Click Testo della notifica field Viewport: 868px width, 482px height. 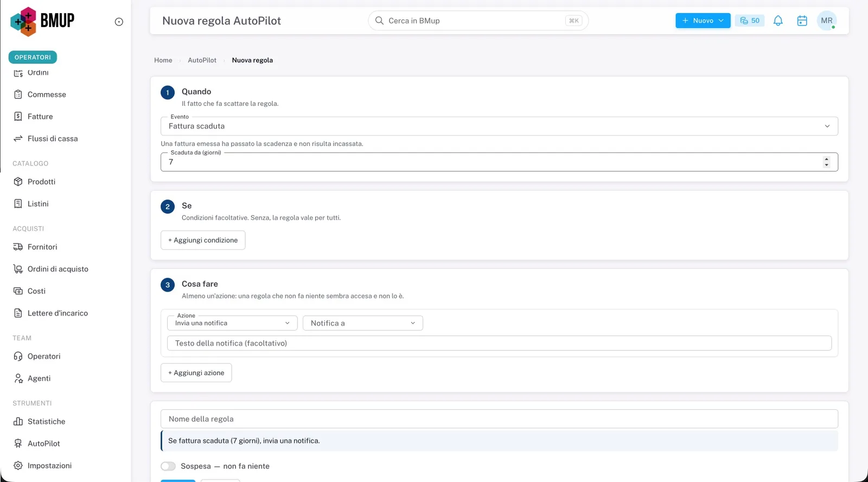tap(499, 343)
